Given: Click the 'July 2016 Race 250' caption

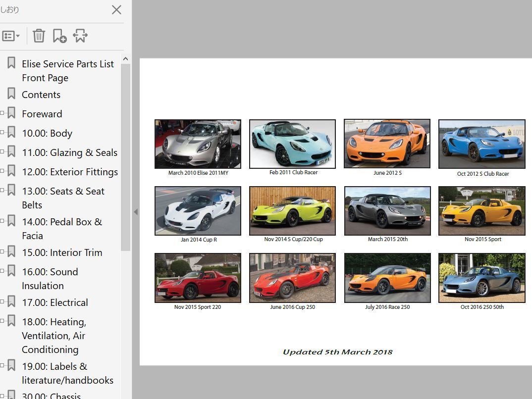Looking at the screenshot, I should pos(387,307).
